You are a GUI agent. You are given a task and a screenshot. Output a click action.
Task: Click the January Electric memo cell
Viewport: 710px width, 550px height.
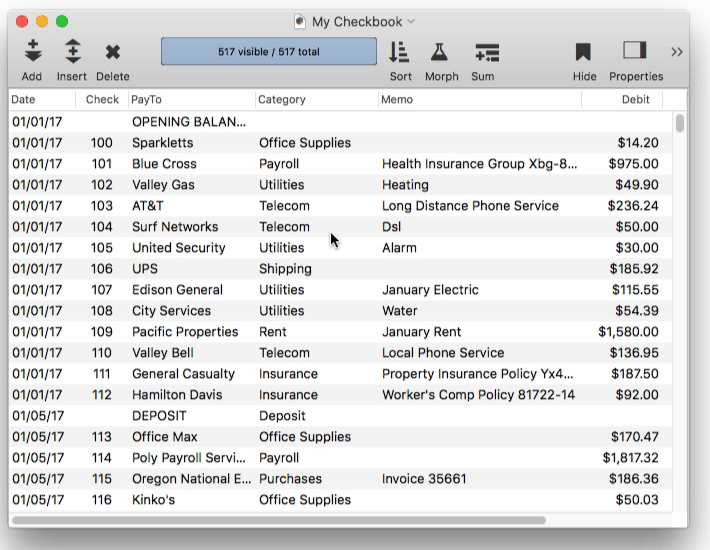click(430, 290)
